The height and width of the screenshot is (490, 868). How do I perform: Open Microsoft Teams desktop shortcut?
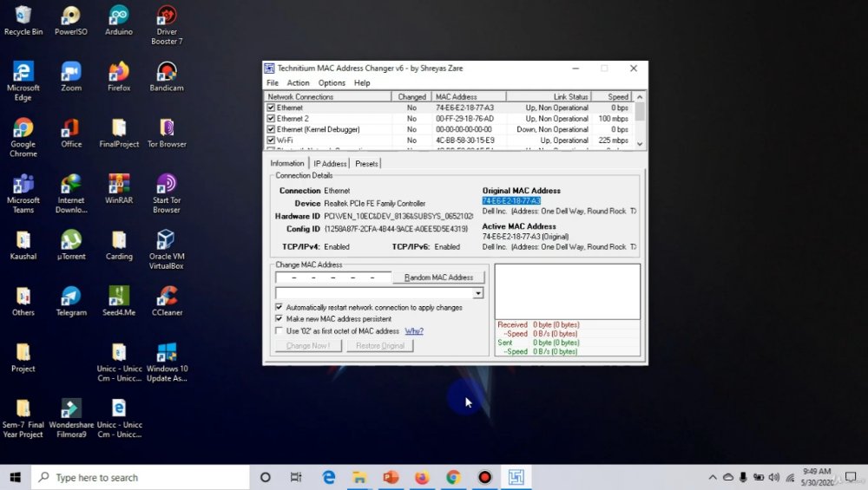point(23,193)
